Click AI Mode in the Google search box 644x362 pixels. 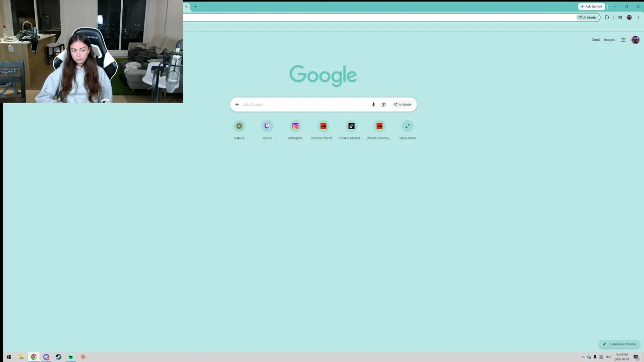403,105
